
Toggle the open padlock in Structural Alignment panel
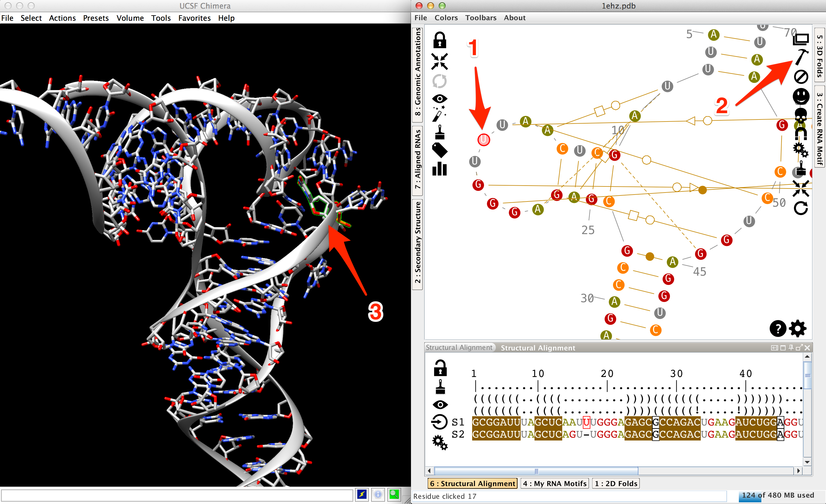tap(440, 368)
